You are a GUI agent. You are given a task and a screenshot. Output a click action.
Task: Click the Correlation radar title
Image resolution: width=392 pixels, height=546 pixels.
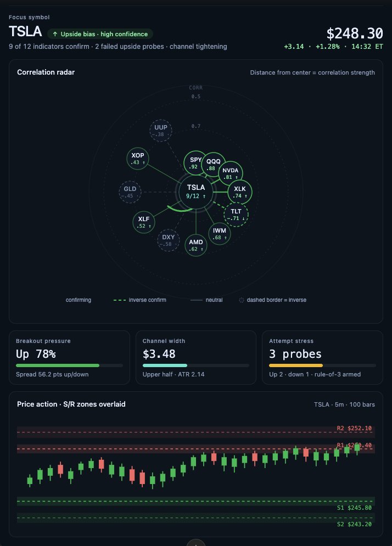(x=46, y=72)
